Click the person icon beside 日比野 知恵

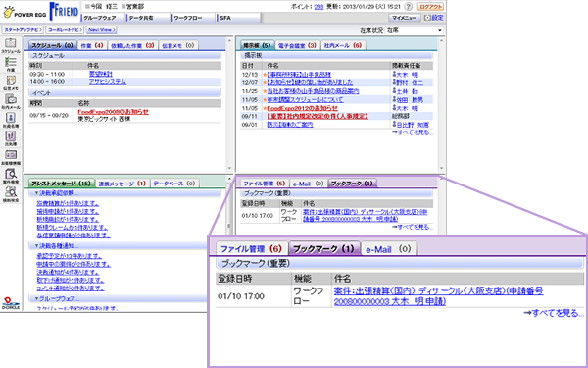[394, 125]
